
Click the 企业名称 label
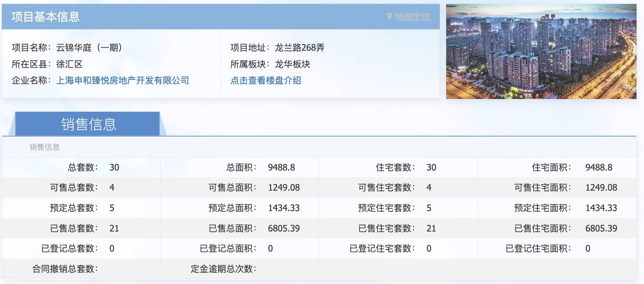pos(31,80)
